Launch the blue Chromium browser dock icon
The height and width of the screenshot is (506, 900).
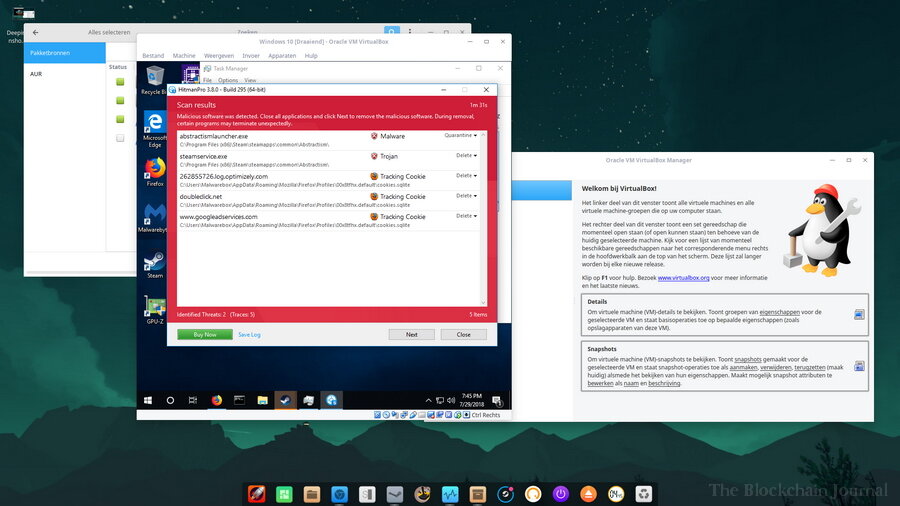(x=339, y=493)
